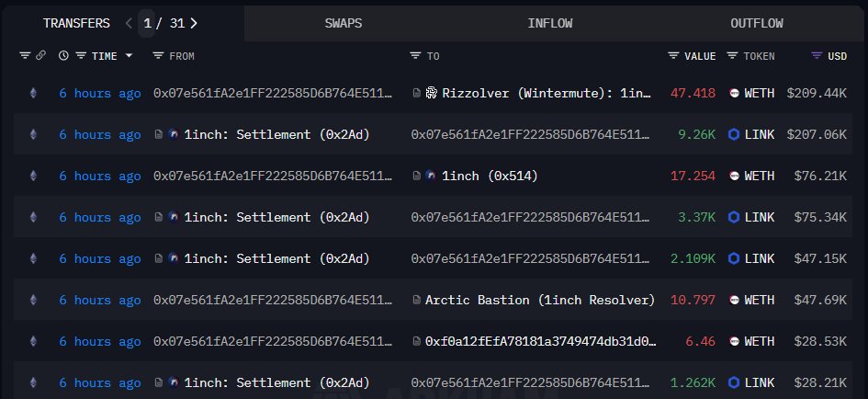
Task: Open the TIME column filter
Action: tap(81, 55)
